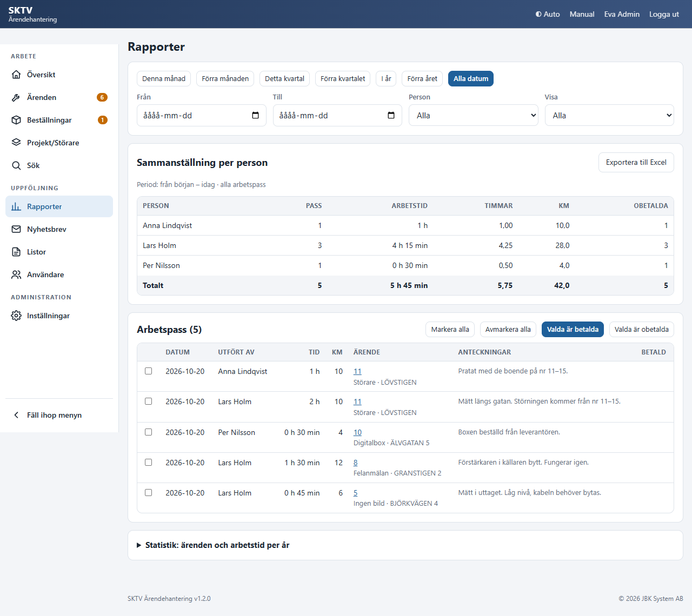Switch theme using the Auto toggle
Viewport: 692px width, 616px height.
pos(548,14)
